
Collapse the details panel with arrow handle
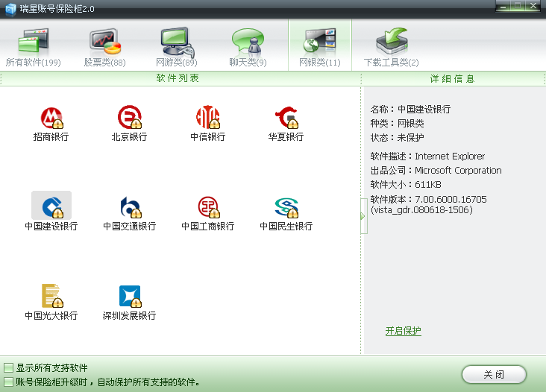click(x=363, y=216)
